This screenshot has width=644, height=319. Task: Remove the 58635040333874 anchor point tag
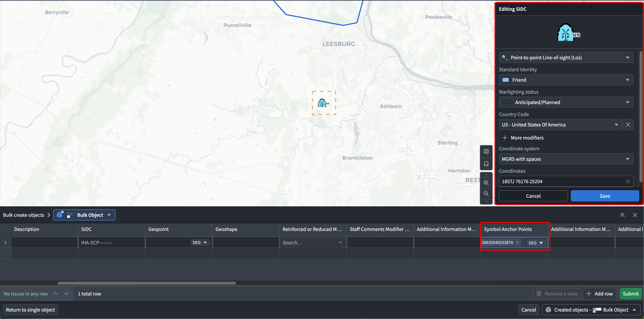[x=517, y=243]
